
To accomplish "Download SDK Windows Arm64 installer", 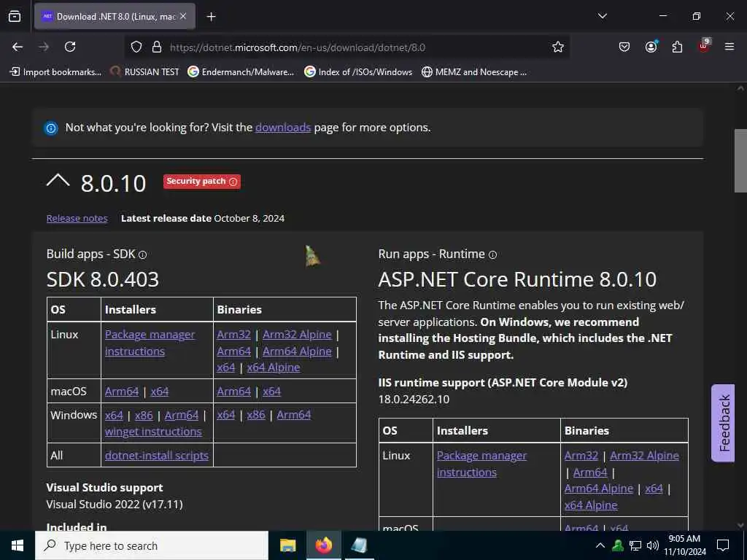I will pyautogui.click(x=182, y=415).
